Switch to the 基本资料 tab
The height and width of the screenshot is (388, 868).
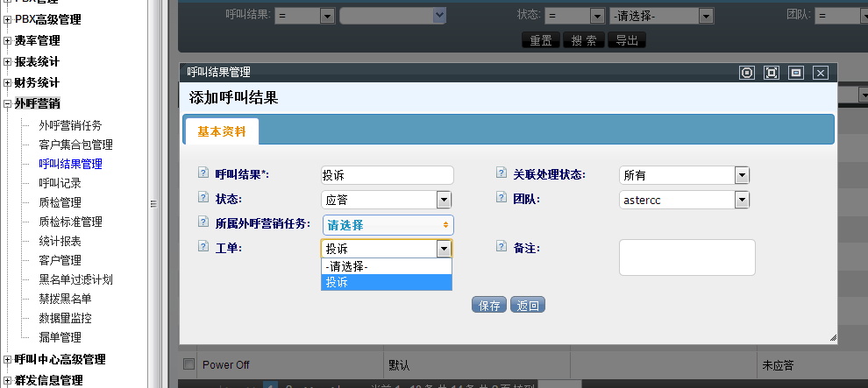click(222, 131)
